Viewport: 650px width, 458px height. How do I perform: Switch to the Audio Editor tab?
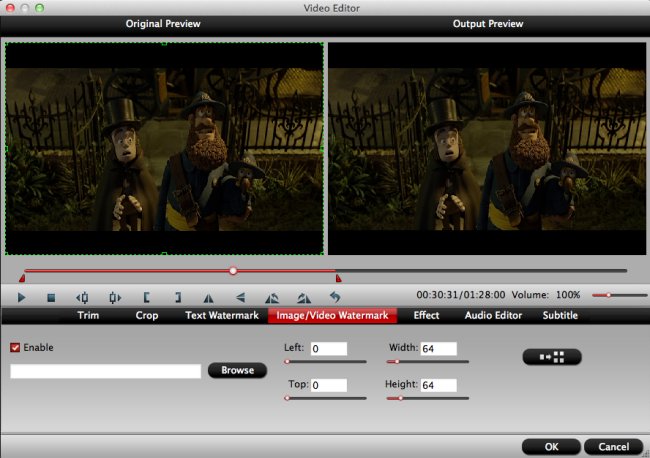pos(493,315)
